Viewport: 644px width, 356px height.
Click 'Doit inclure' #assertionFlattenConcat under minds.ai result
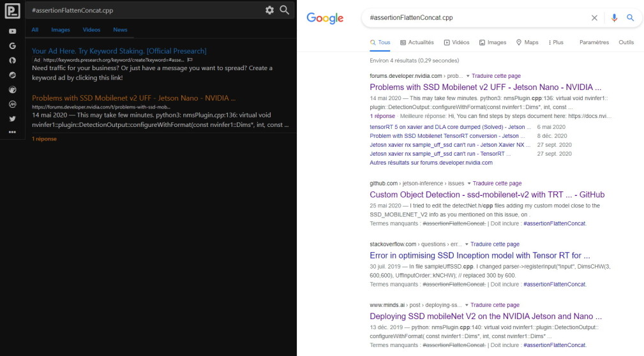(555, 345)
